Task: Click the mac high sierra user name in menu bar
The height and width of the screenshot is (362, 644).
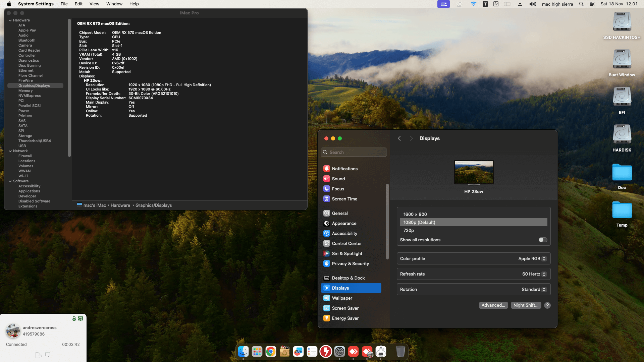Action: (x=557, y=4)
